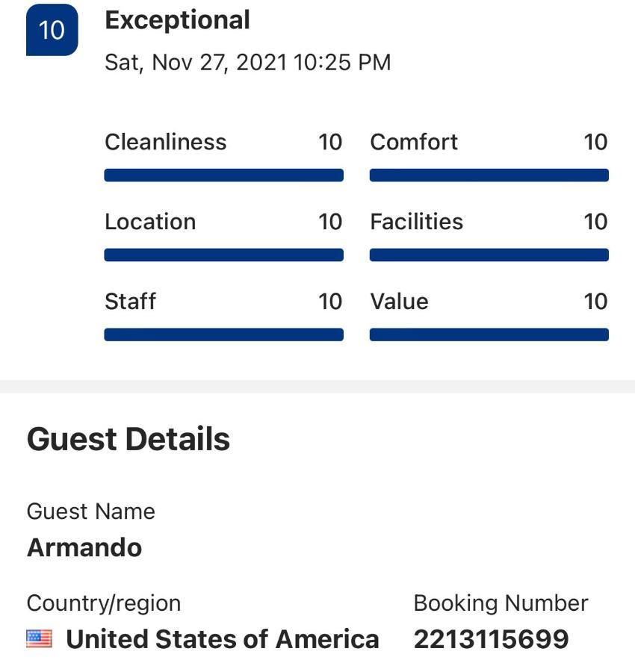Click the Comfort score value 10
This screenshot has height=672, width=635.
595,143
